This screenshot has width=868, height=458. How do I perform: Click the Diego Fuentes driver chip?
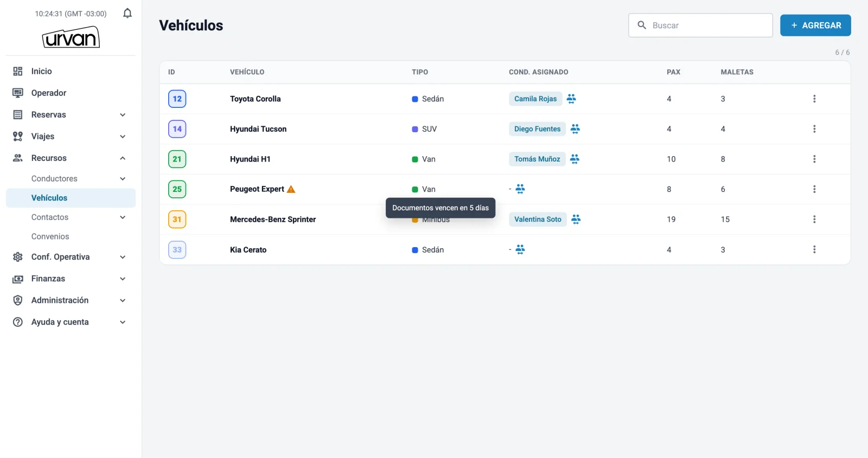click(x=537, y=129)
